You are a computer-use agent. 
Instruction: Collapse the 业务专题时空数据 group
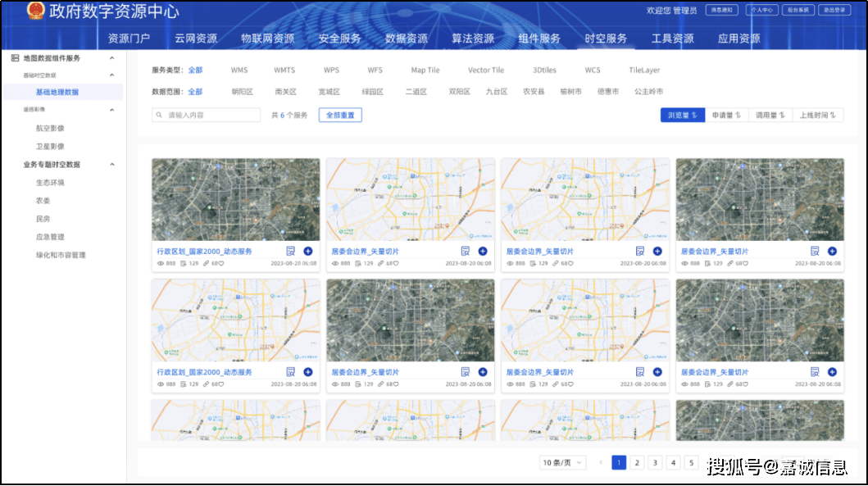pyautogui.click(x=111, y=165)
